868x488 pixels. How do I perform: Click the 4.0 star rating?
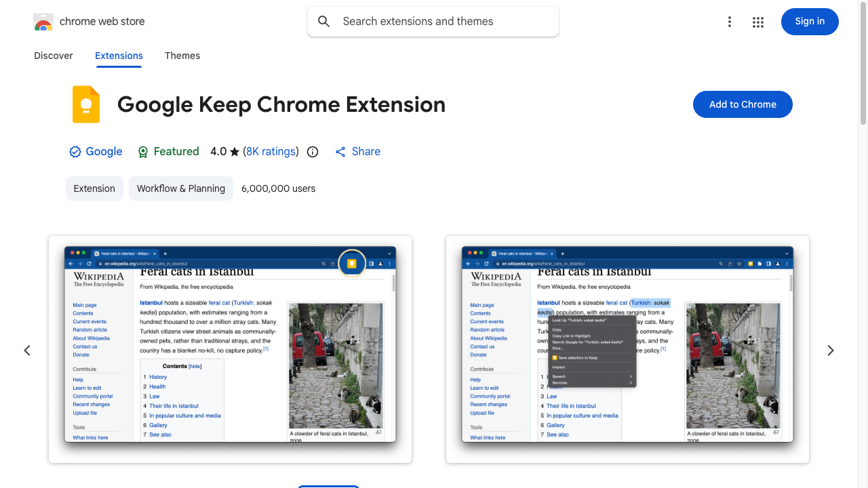click(x=225, y=152)
